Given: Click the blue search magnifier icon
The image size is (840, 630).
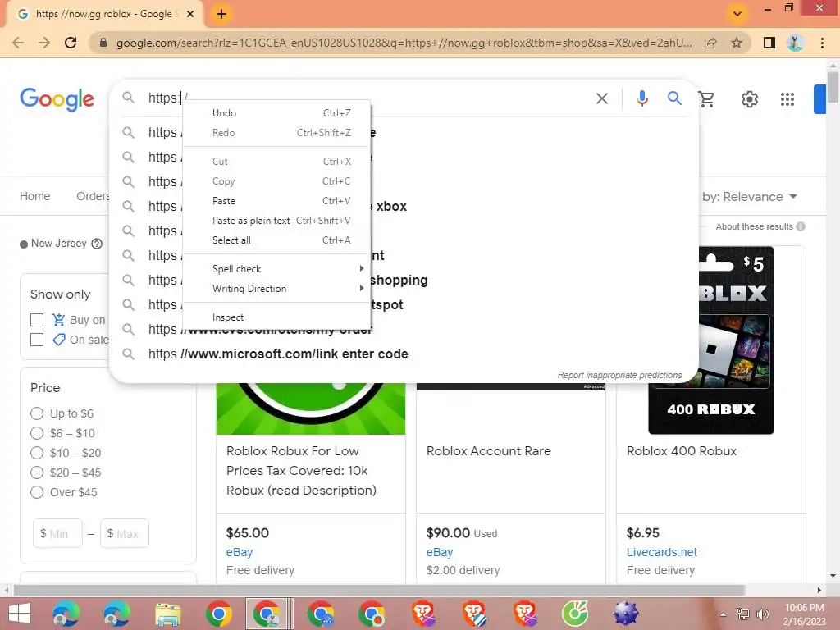Looking at the screenshot, I should [x=674, y=98].
